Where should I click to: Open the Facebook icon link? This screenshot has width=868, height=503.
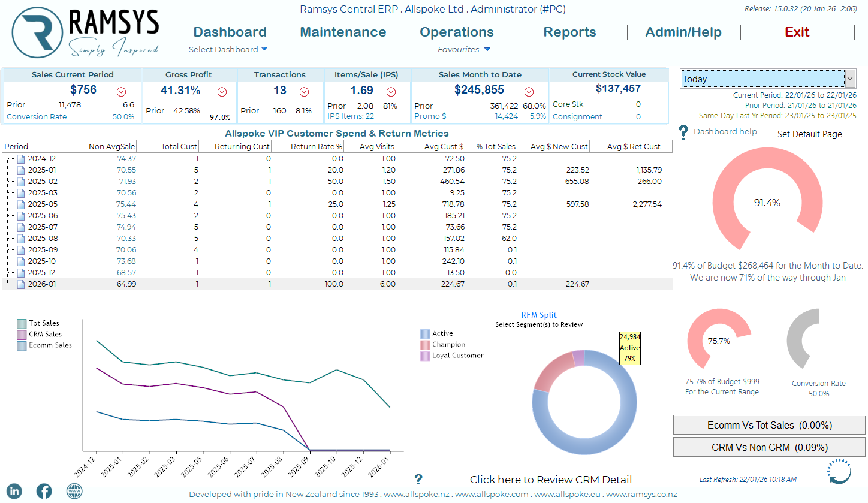(x=44, y=491)
